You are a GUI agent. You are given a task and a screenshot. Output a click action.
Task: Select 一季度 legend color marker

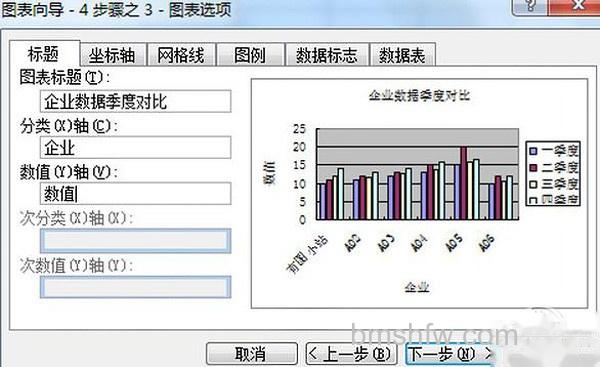click(533, 151)
